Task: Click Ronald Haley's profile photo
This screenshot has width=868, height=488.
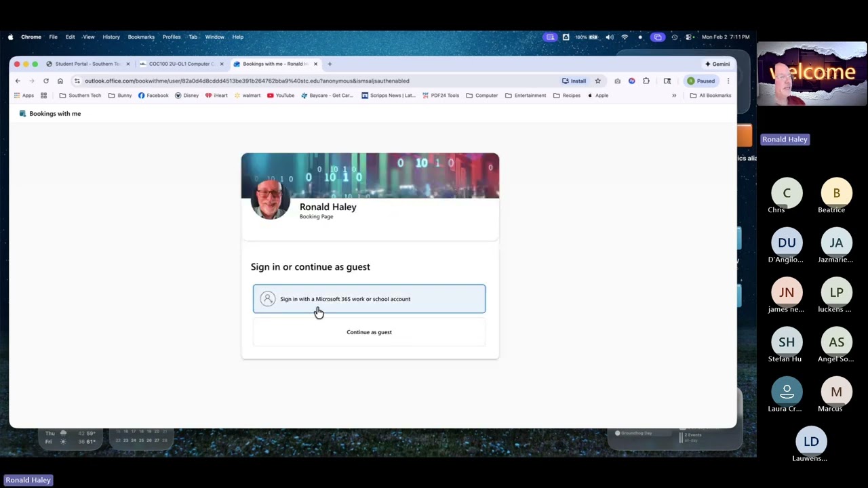Action: pos(270,200)
